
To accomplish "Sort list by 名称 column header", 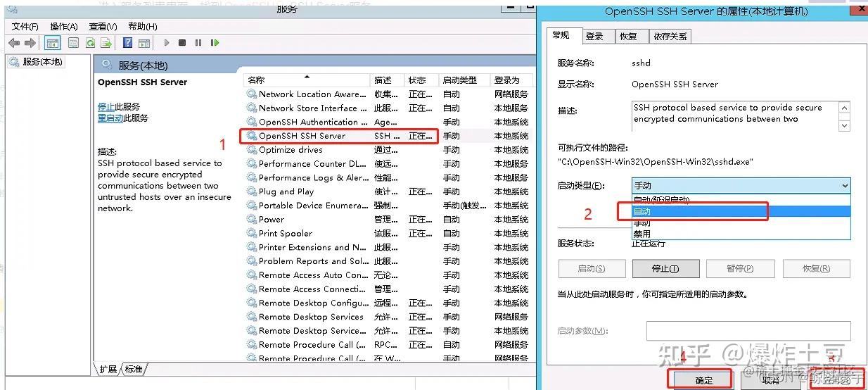I will pyautogui.click(x=307, y=80).
